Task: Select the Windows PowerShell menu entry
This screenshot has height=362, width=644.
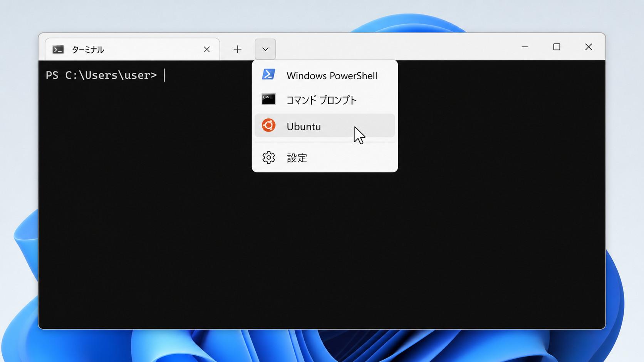Action: click(x=325, y=75)
